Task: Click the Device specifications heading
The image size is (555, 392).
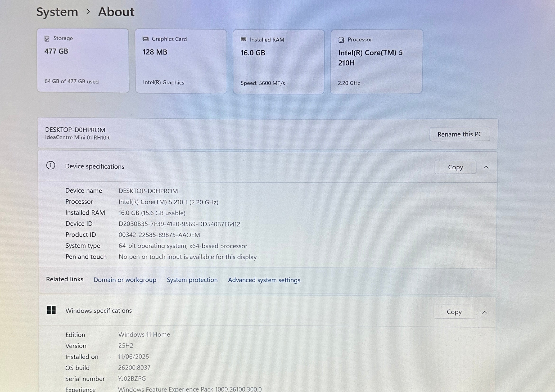Action: 95,166
